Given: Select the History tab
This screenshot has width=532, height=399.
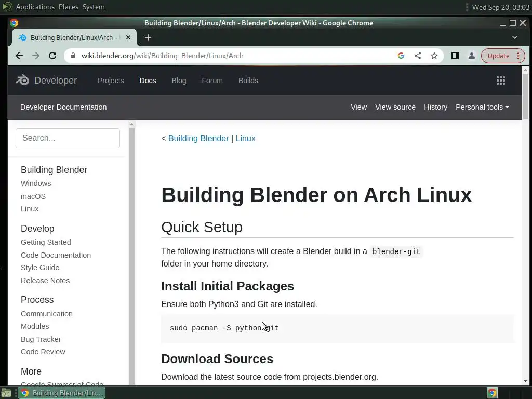Looking at the screenshot, I should (435, 107).
